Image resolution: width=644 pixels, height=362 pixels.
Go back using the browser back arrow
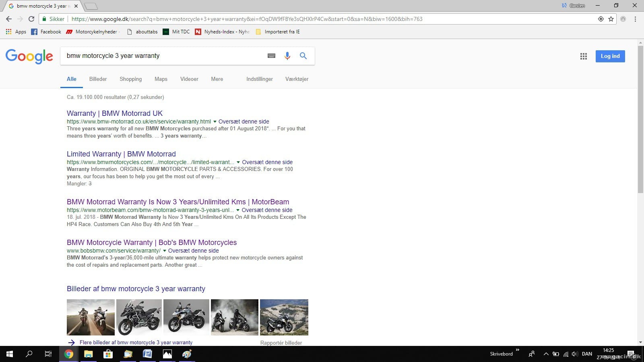point(9,19)
